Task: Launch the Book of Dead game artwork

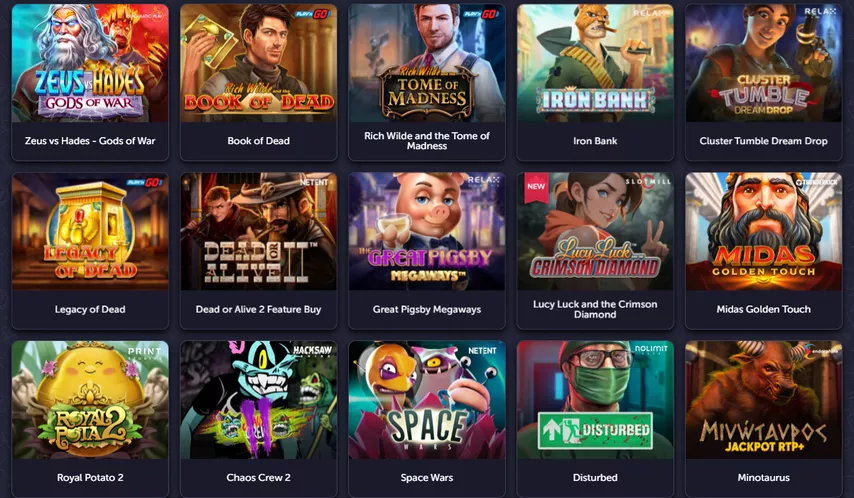Action: coord(258,63)
